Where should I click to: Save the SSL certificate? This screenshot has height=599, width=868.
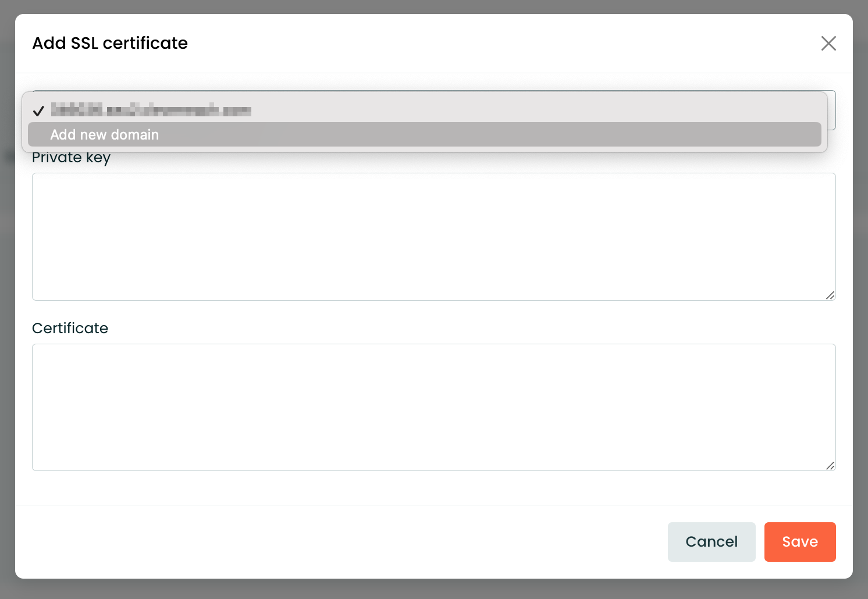(x=799, y=541)
